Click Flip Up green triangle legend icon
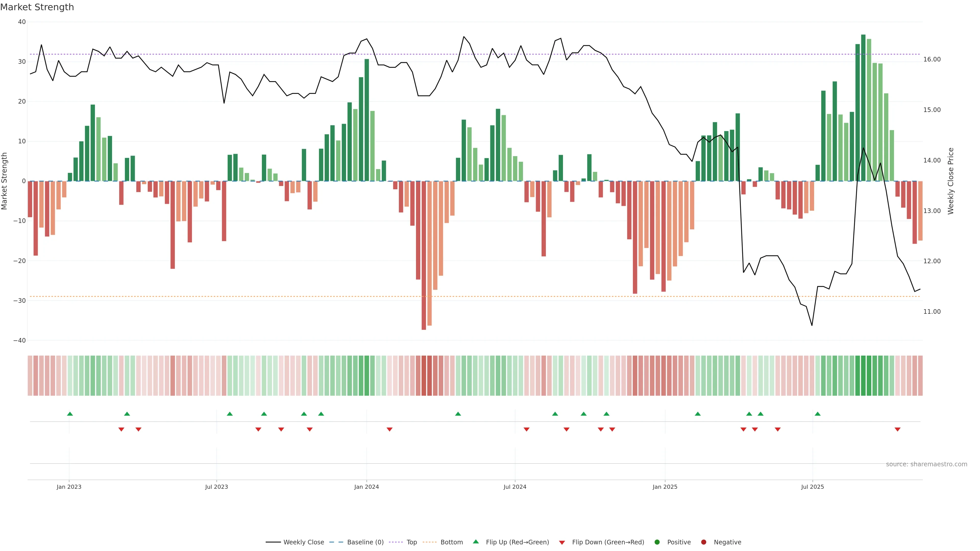Screen dimensions: 980x551 coord(475,542)
